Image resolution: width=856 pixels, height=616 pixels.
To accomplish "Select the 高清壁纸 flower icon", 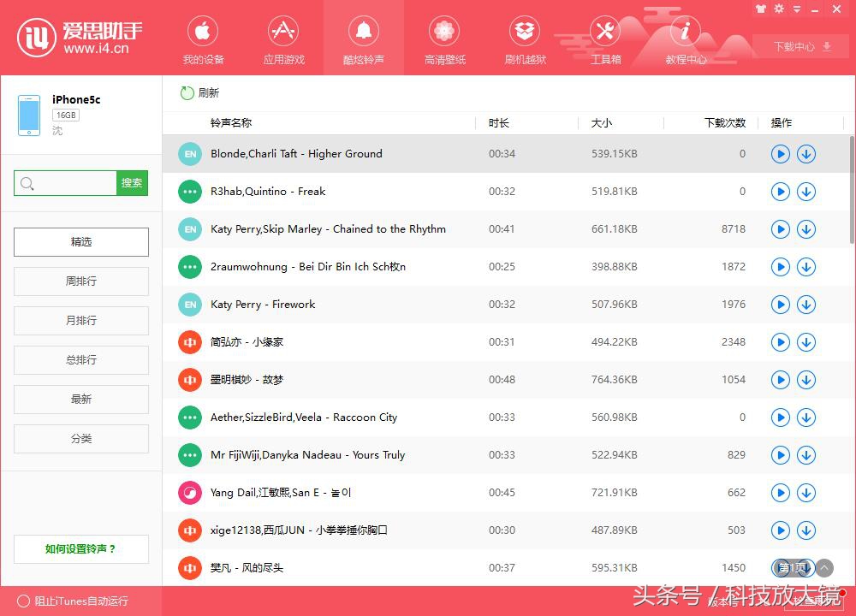I will (444, 33).
